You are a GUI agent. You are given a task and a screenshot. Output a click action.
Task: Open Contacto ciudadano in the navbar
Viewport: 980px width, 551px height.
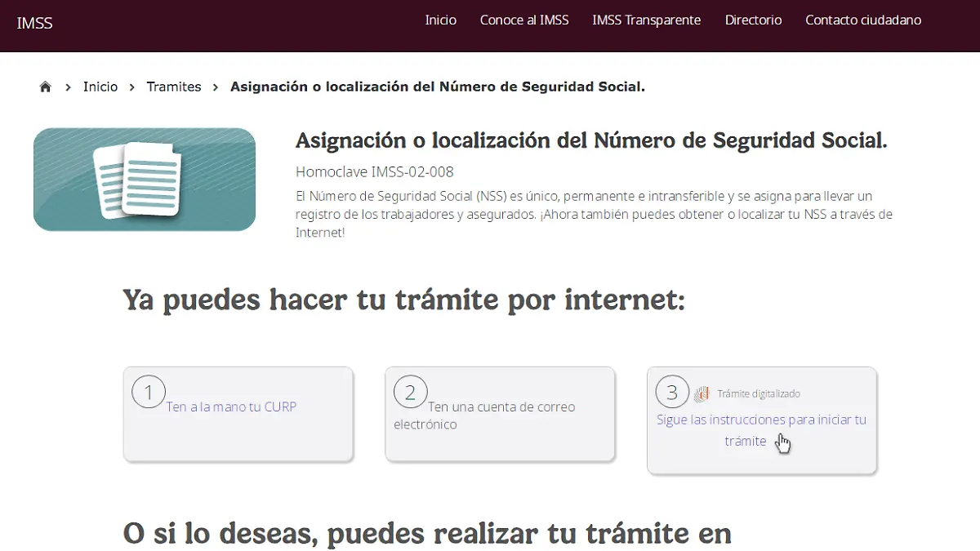click(x=863, y=20)
